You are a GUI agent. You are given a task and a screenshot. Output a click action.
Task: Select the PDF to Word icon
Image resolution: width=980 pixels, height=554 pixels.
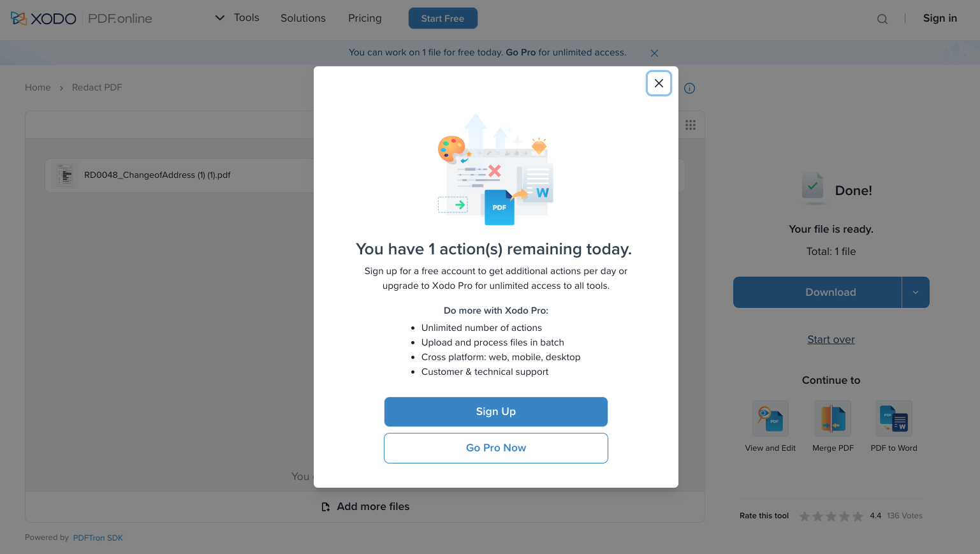(894, 419)
